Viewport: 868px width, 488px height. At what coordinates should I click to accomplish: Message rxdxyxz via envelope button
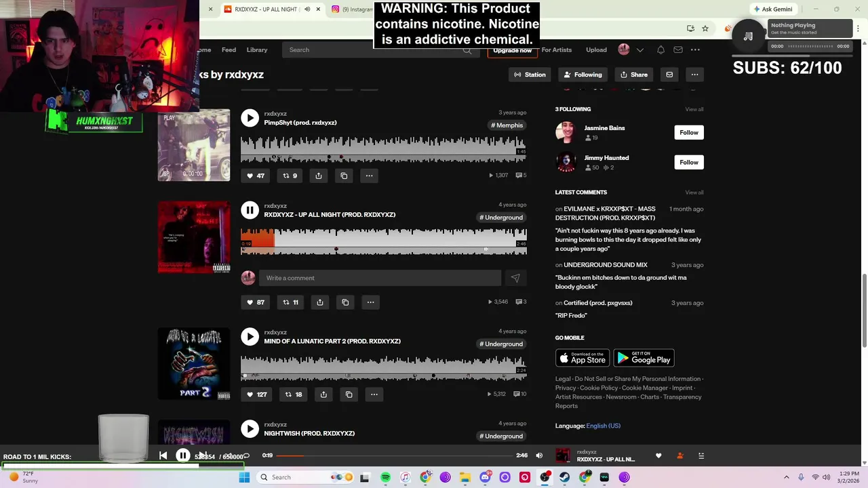click(669, 75)
